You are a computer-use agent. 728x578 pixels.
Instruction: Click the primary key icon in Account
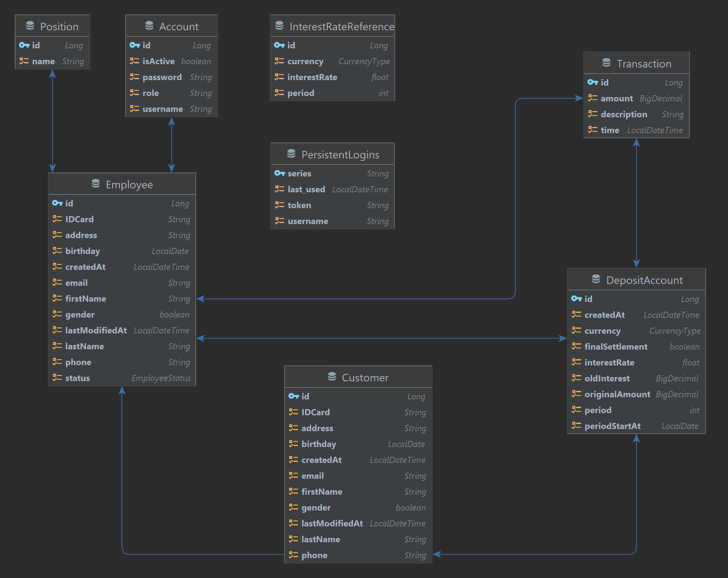tap(135, 45)
